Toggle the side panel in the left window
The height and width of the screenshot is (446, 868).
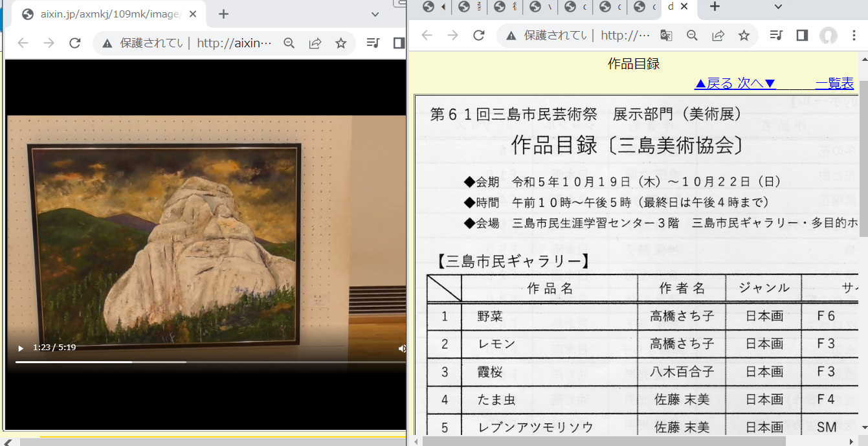click(399, 43)
